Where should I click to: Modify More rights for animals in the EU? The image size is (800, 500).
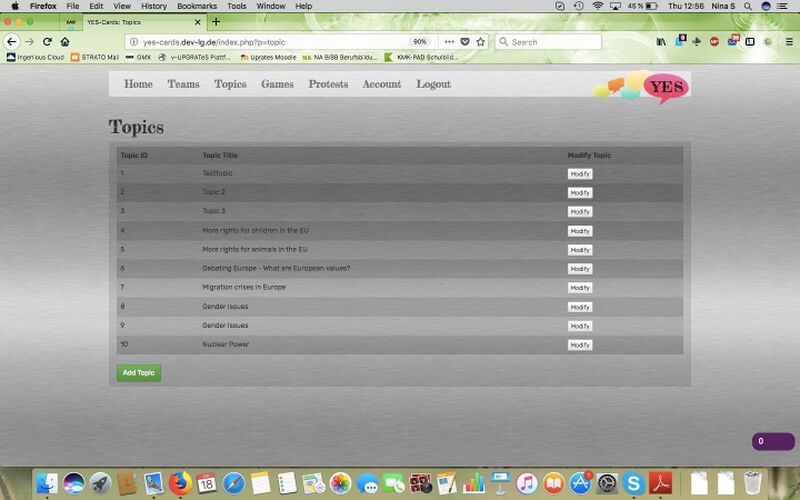point(580,250)
